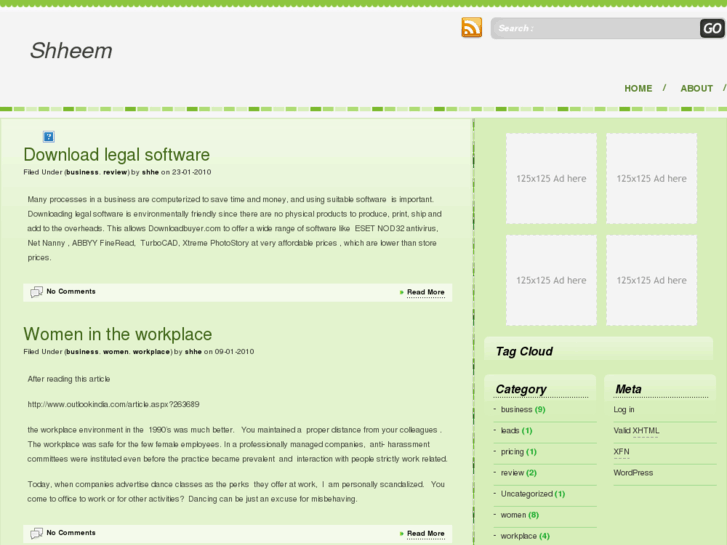Open the orange RSS feed icon

coord(472,28)
